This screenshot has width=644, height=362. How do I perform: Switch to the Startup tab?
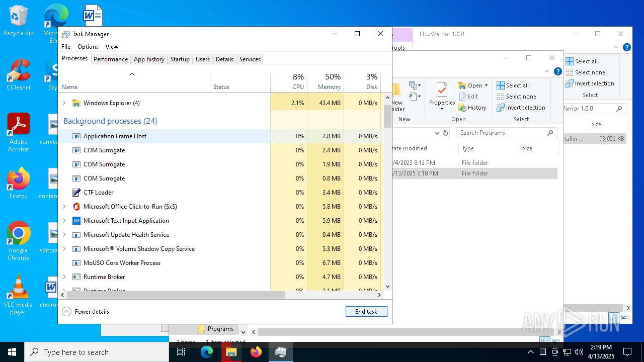pos(180,59)
